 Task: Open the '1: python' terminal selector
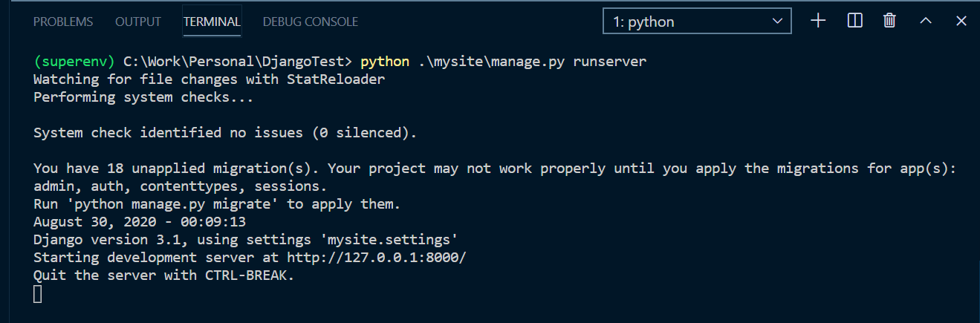[697, 22]
